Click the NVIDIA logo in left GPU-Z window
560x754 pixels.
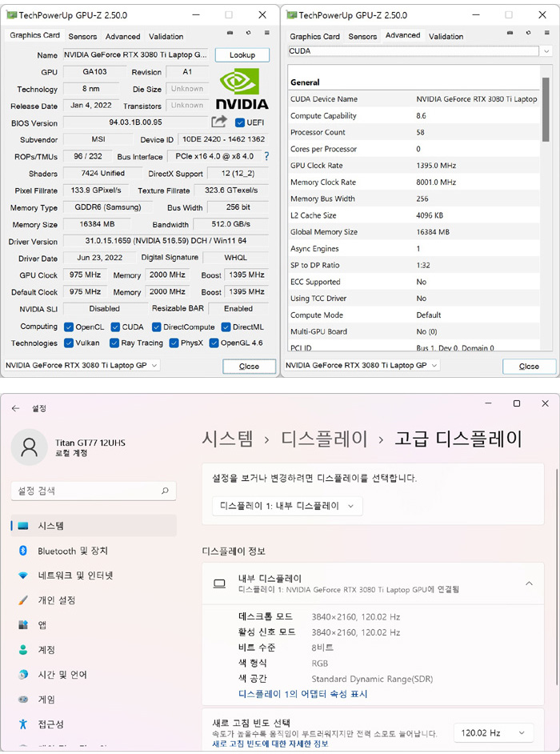pos(242,89)
